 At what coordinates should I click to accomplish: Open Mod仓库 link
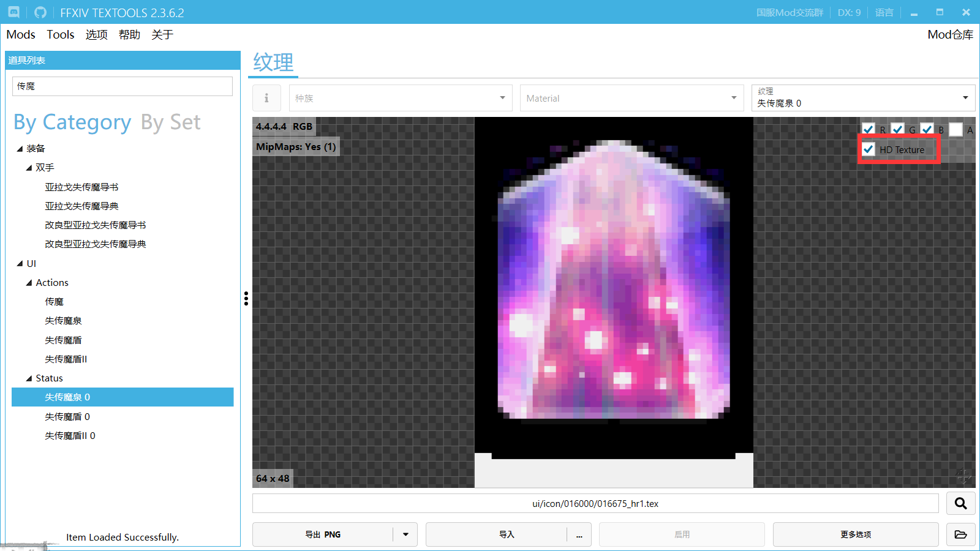tap(950, 35)
